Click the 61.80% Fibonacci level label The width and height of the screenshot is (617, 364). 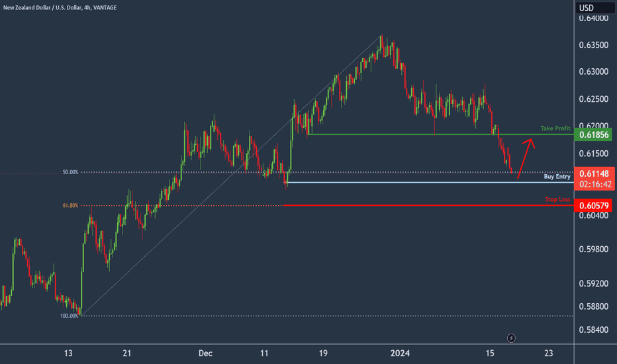(70, 205)
